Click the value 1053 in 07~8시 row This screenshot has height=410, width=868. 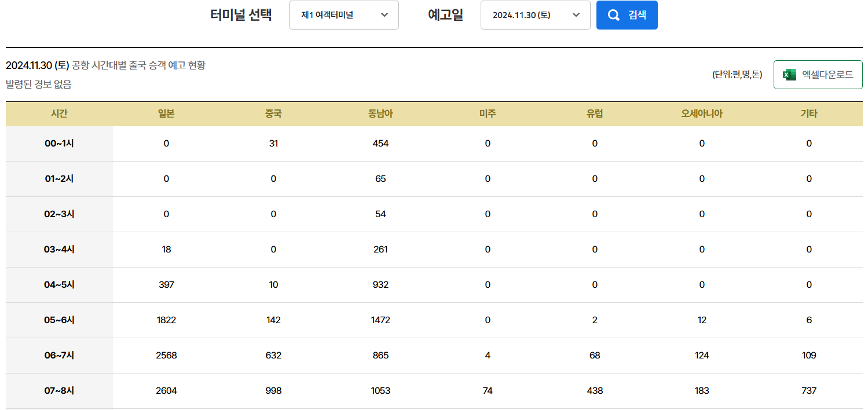coord(380,391)
